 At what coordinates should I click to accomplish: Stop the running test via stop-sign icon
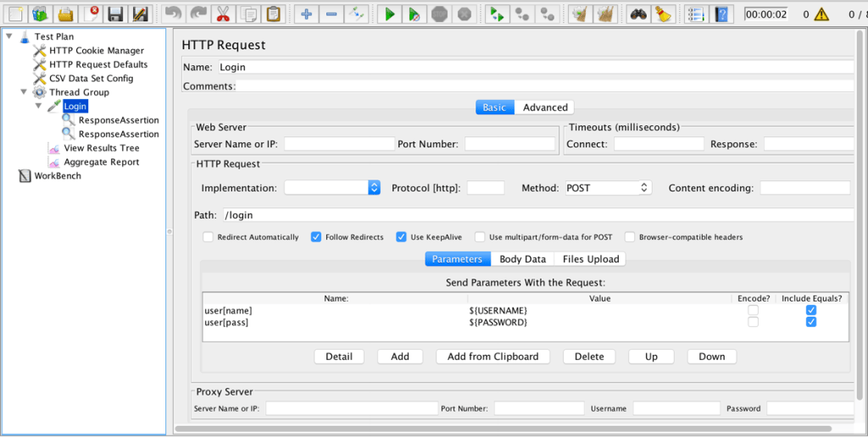coord(440,14)
